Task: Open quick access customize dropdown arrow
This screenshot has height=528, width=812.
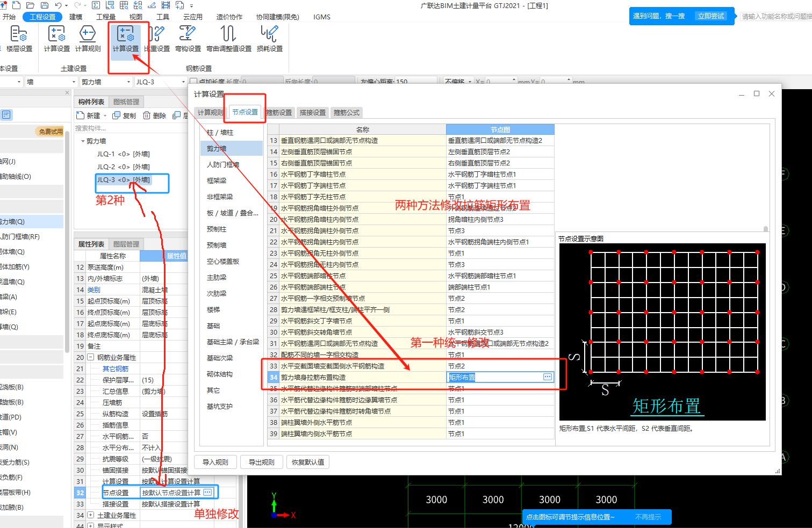Action: click(192, 5)
